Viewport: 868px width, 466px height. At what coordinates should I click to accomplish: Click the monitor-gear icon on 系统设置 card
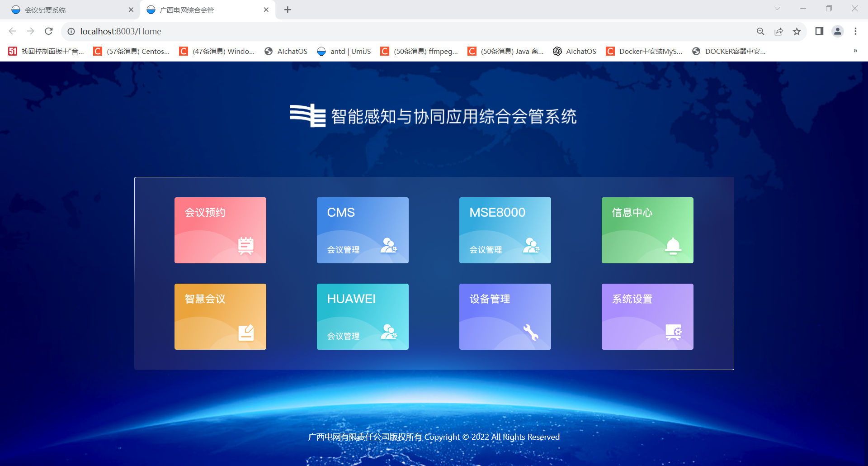point(674,333)
